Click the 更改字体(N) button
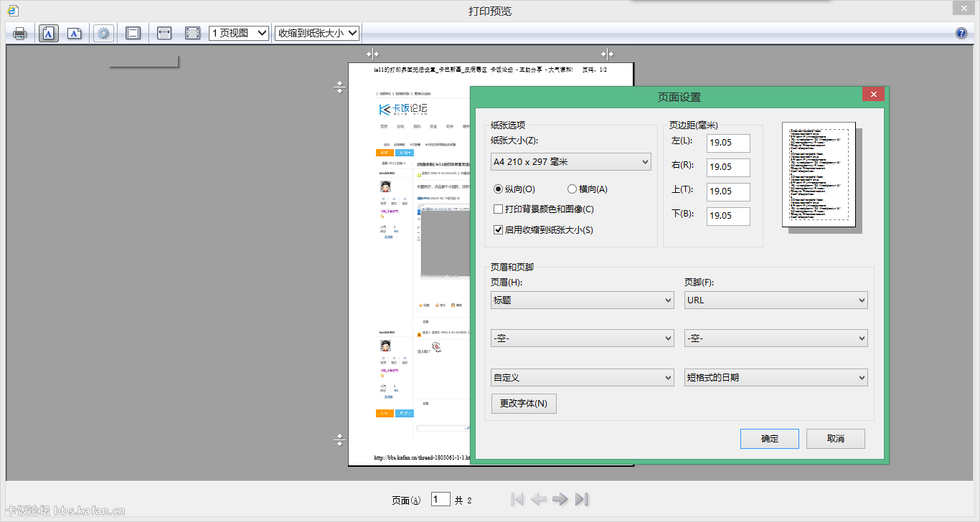Image resolution: width=980 pixels, height=522 pixels. tap(524, 404)
